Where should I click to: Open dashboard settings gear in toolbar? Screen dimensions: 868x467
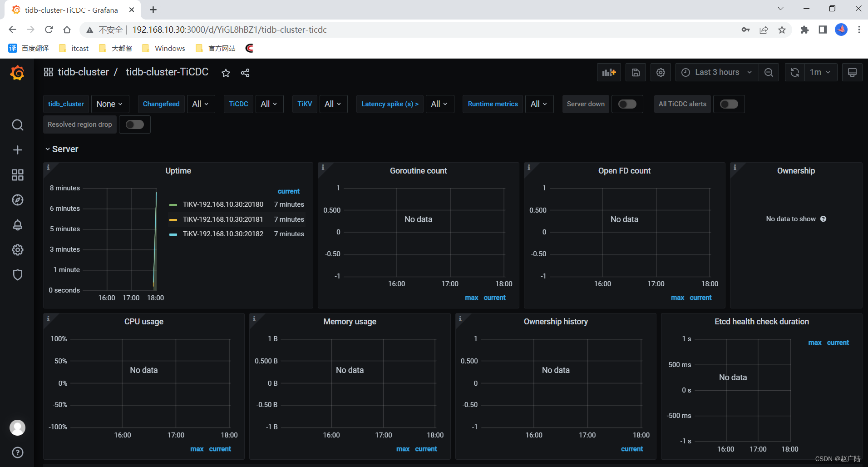click(x=661, y=72)
